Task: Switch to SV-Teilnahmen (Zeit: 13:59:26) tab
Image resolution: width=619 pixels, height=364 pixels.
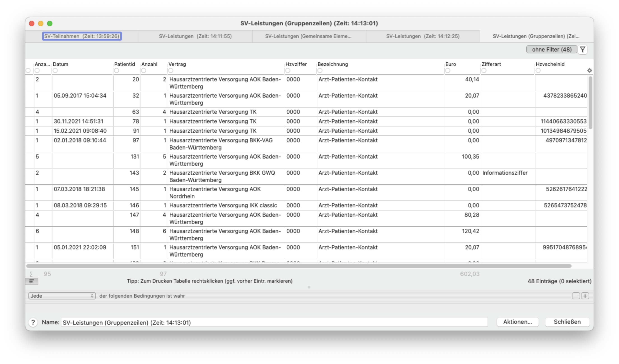Action: tap(82, 36)
